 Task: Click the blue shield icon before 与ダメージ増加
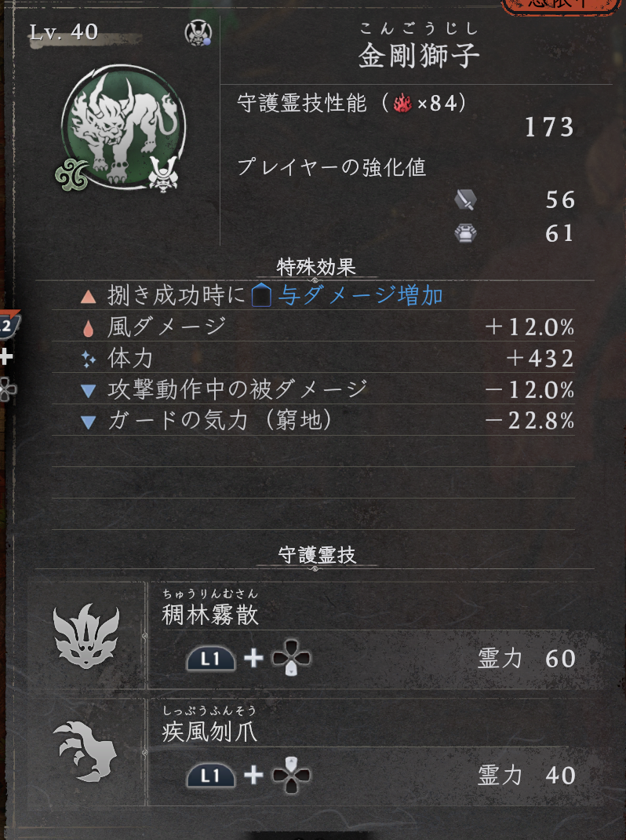point(261,296)
